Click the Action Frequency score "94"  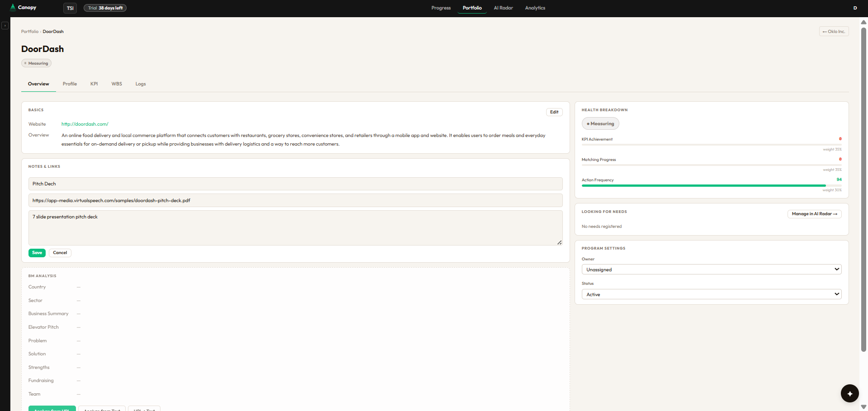coord(839,180)
